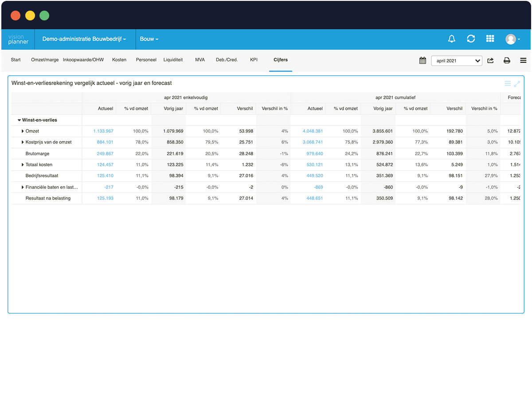
Task: Expand the Totaal kosten row
Action: [23, 165]
